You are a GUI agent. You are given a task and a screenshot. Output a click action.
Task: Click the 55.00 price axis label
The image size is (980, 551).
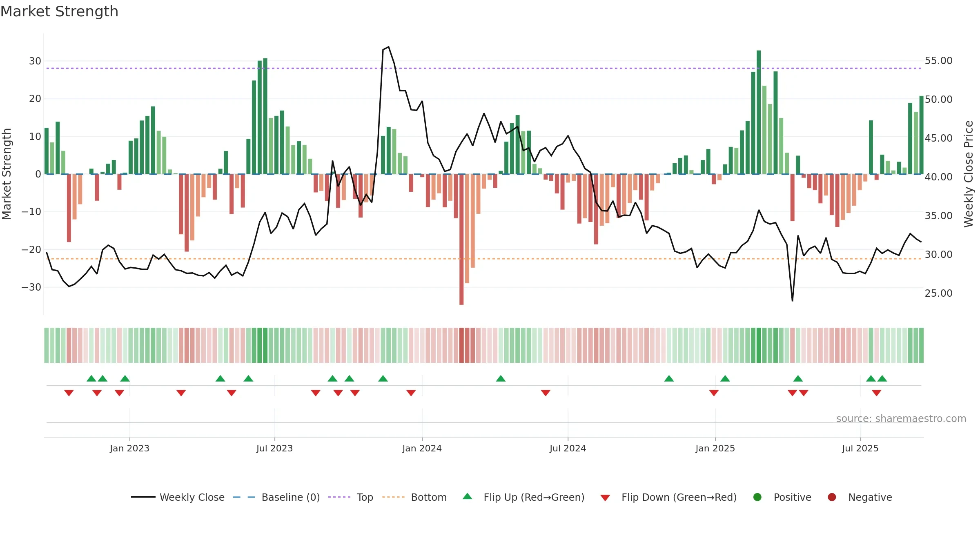938,61
